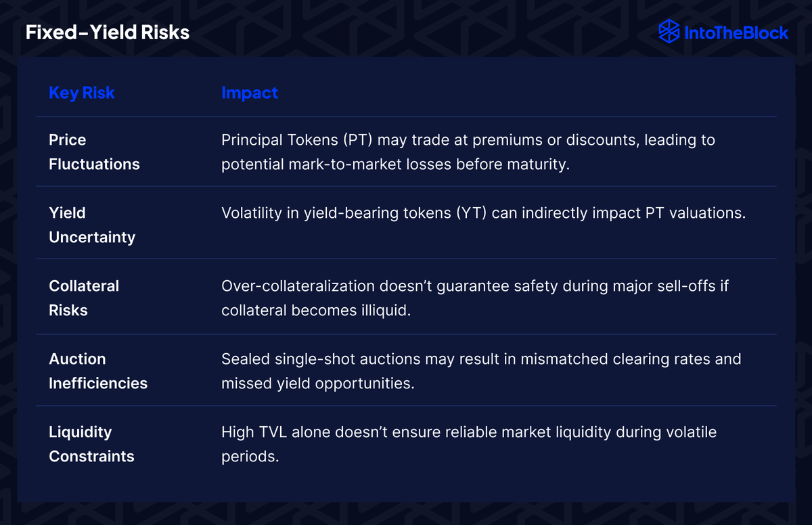Select the Liquidity Constraints row label
The width and height of the screenshot is (812, 525).
91,444
